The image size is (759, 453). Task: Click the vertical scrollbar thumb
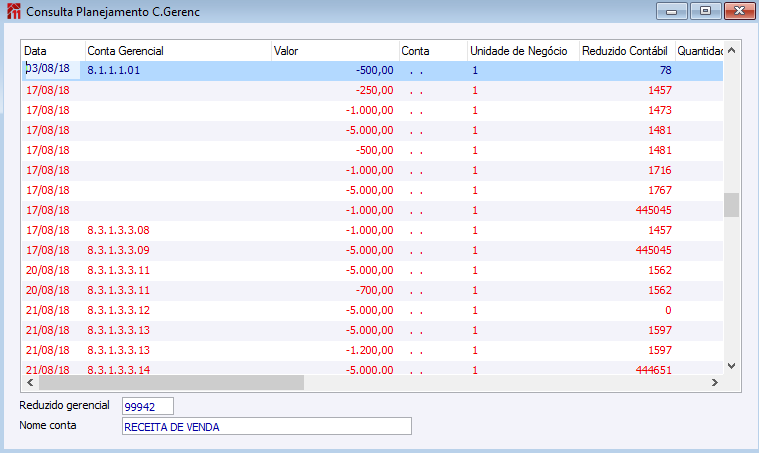tap(731, 205)
